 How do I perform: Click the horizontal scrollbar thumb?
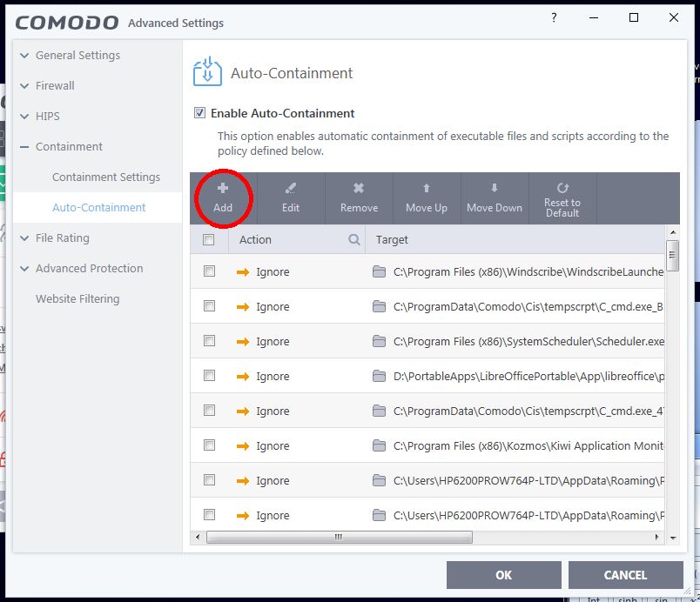pyautogui.click(x=338, y=538)
